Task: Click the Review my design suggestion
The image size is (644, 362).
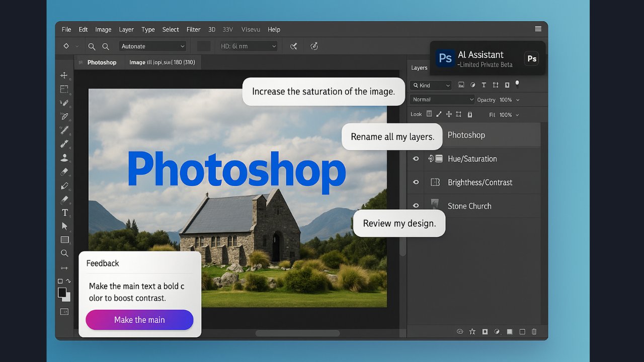Action: (399, 224)
